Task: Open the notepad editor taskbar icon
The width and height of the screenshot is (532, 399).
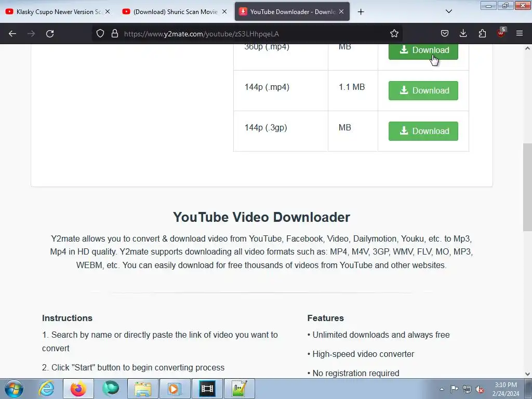Action: (239, 389)
